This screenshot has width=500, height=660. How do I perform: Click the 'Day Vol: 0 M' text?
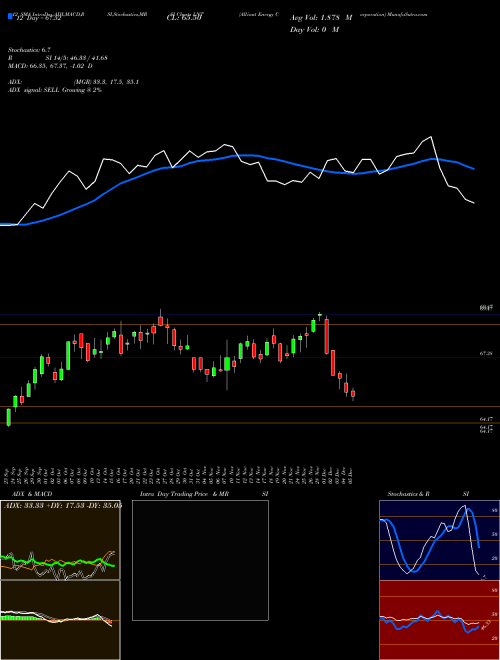(x=314, y=30)
